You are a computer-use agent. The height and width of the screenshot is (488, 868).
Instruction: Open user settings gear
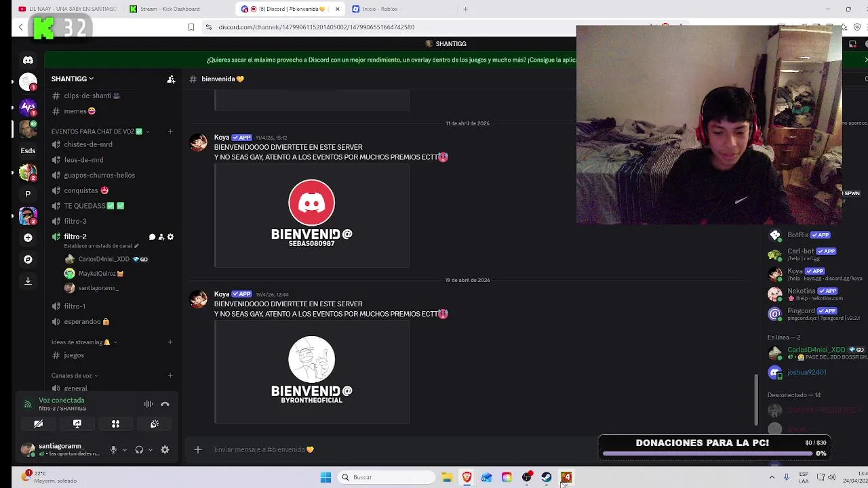tap(165, 449)
